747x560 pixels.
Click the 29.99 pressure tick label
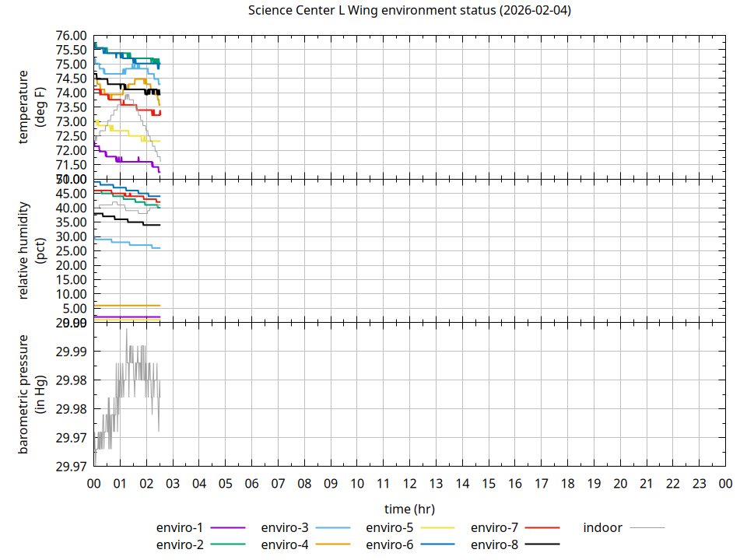pos(71,352)
